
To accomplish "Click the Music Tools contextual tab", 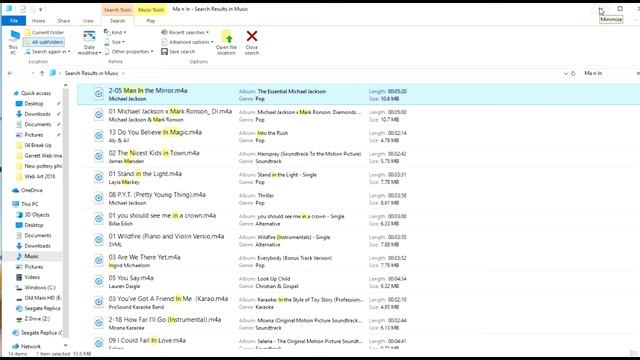I will [x=151, y=10].
